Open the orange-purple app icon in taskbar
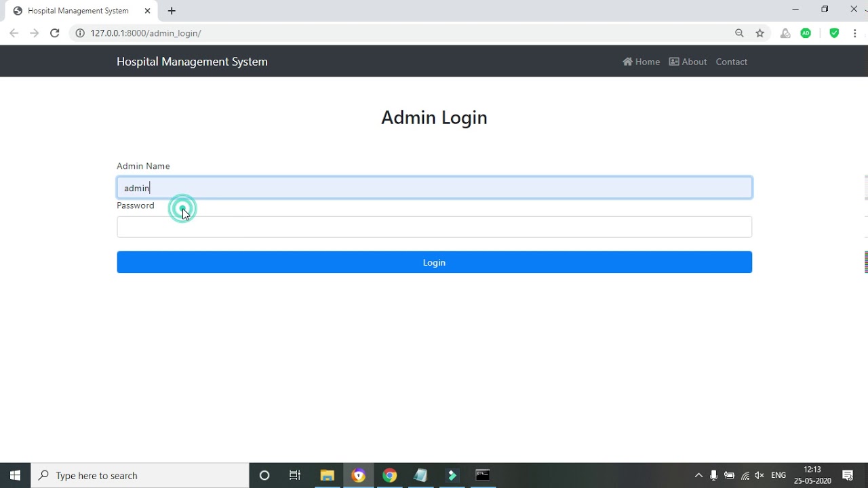Viewport: 868px width, 488px height. (358, 475)
